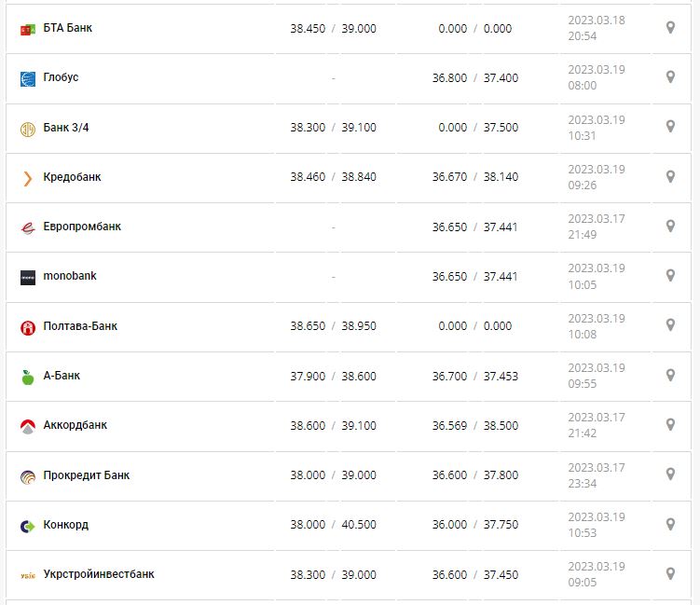Open map pin for Кредобанк row
The height and width of the screenshot is (605, 700).
(669, 176)
